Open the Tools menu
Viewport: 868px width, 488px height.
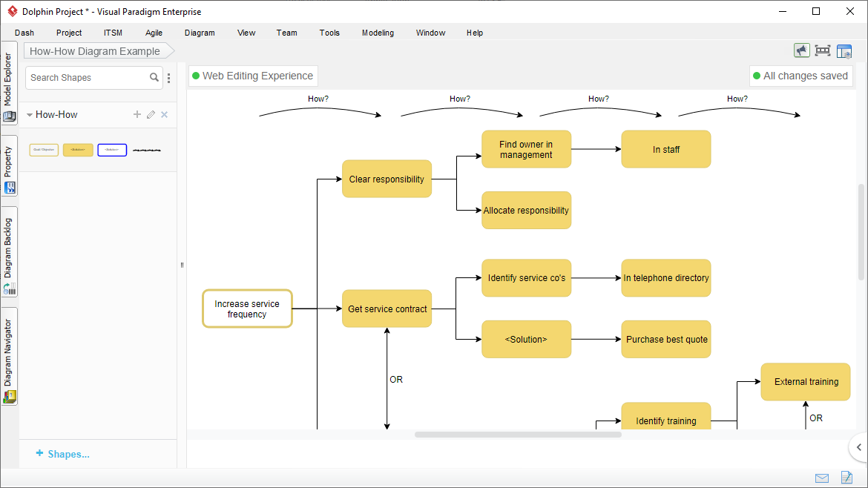[x=329, y=33]
